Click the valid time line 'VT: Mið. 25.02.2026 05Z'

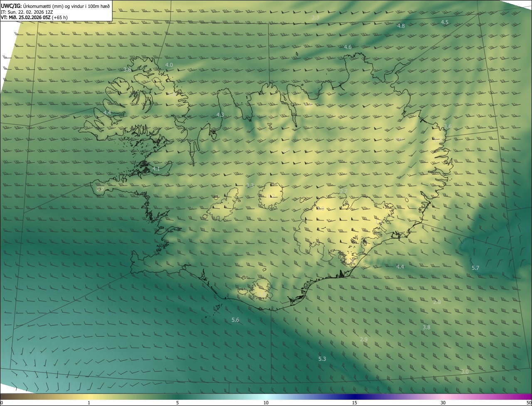pos(26,17)
